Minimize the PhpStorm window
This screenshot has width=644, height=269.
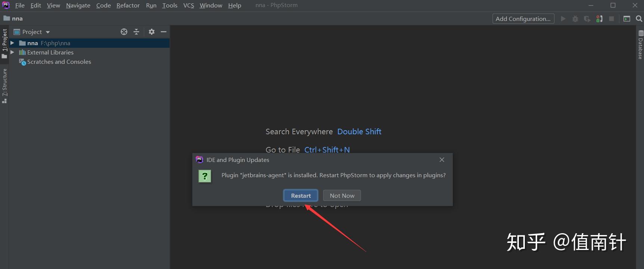pos(591,5)
